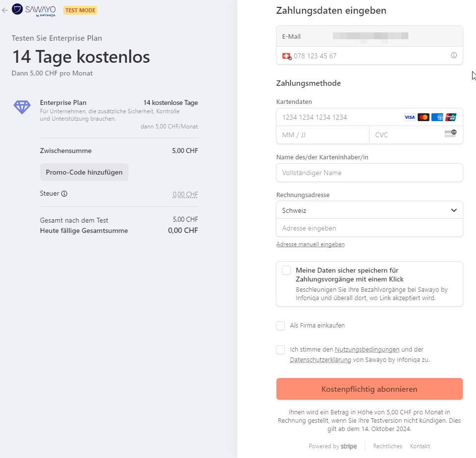Viewport: 476px width, 458px height.
Task: Click the Enterprise Plan diamond icon
Action: (x=22, y=107)
